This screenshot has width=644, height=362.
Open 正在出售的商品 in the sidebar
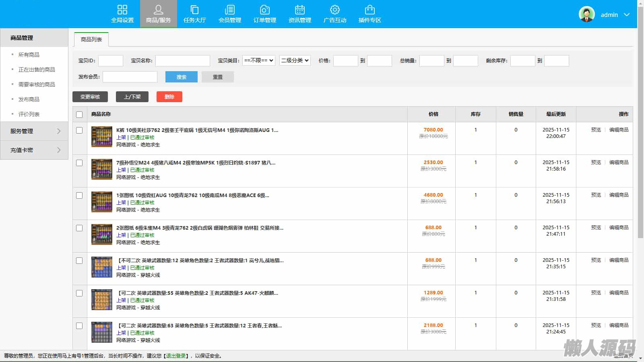pos(37,70)
